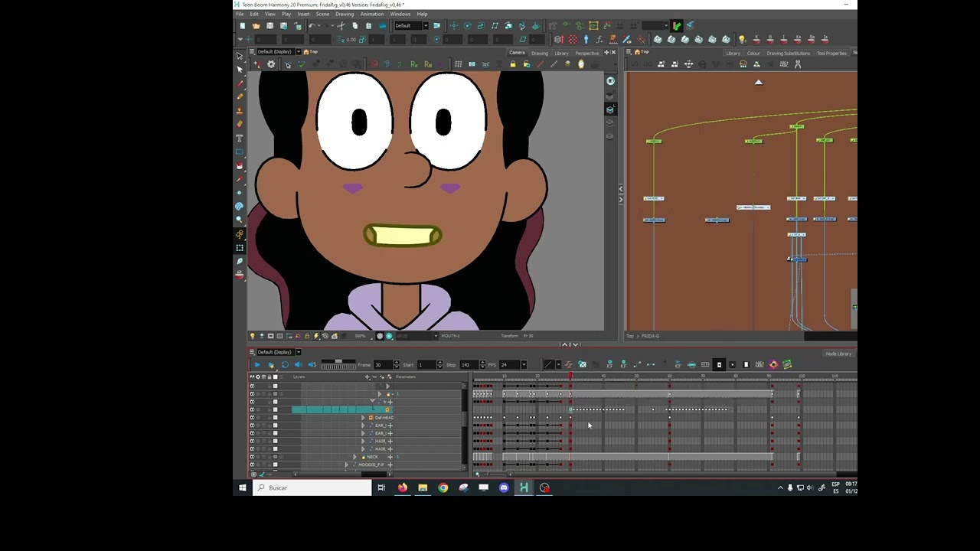
Task: Click the Rx icon in Camera toolbar
Action: coord(415,64)
